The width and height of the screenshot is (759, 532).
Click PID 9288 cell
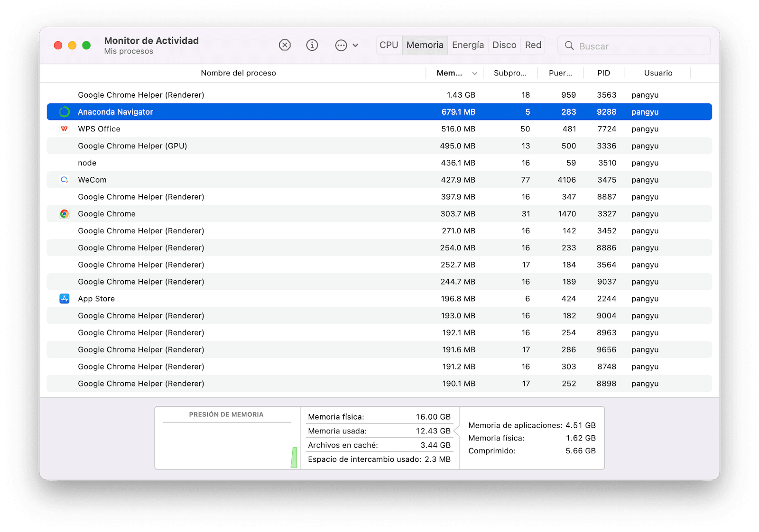pyautogui.click(x=606, y=112)
